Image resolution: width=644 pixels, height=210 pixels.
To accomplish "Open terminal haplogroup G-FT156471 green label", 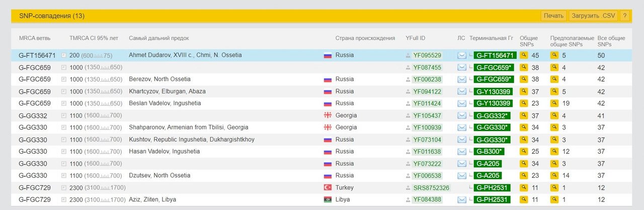I will pos(495,55).
